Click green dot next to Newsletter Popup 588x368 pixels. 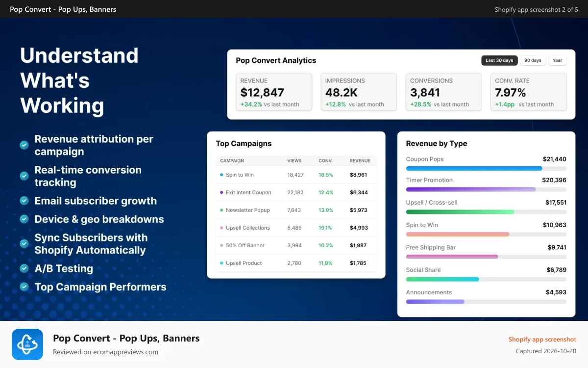point(221,210)
